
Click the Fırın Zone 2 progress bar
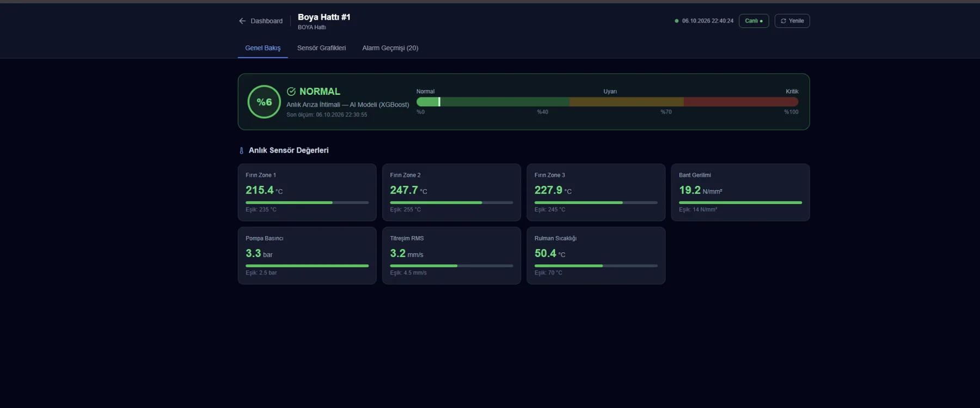[x=451, y=203]
